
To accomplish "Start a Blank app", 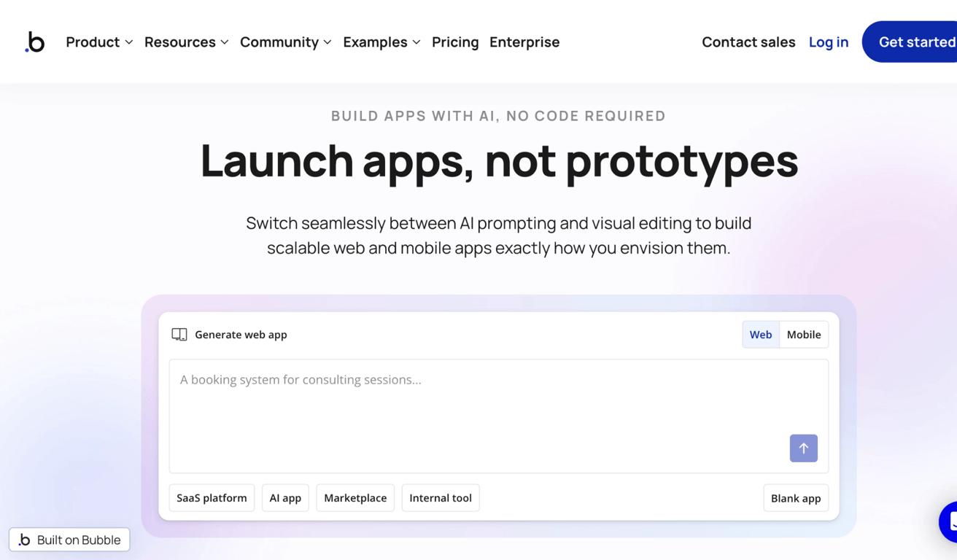I will click(796, 497).
